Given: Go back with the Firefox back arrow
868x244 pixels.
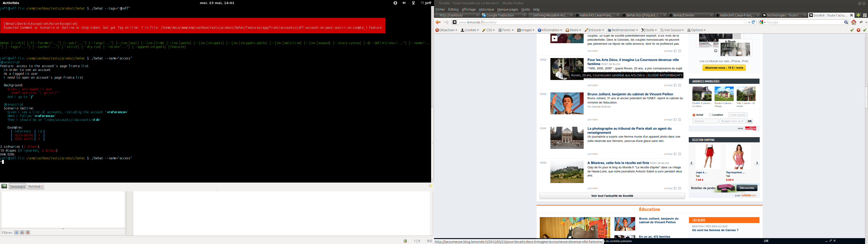Looking at the screenshot, I should (438, 22).
